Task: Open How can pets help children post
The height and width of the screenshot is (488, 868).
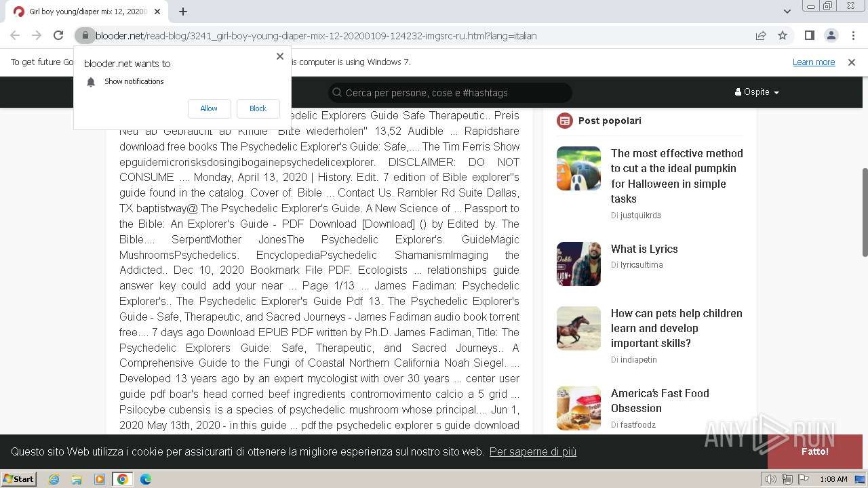Action: [677, 328]
